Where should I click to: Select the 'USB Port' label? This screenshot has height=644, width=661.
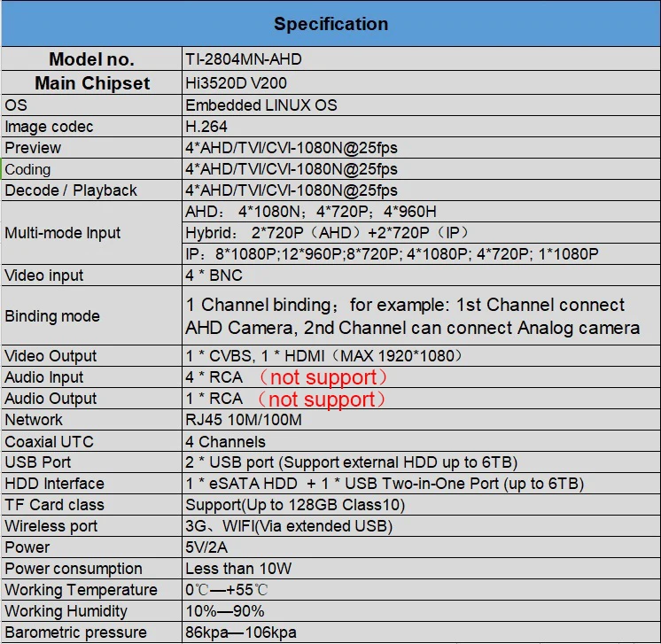(x=38, y=462)
